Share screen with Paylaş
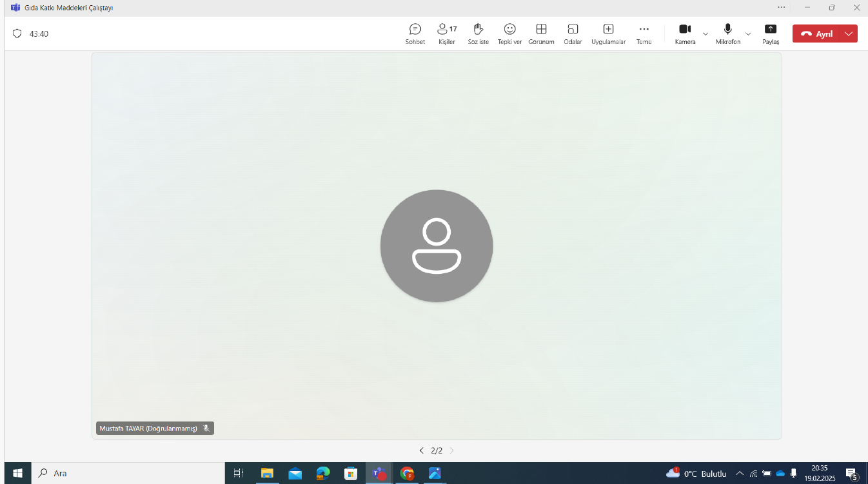The height and width of the screenshot is (484, 868). 771,34
